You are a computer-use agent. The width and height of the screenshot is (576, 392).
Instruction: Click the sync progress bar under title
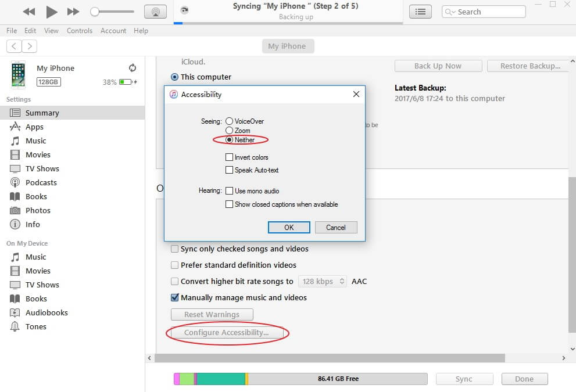coord(288,23)
